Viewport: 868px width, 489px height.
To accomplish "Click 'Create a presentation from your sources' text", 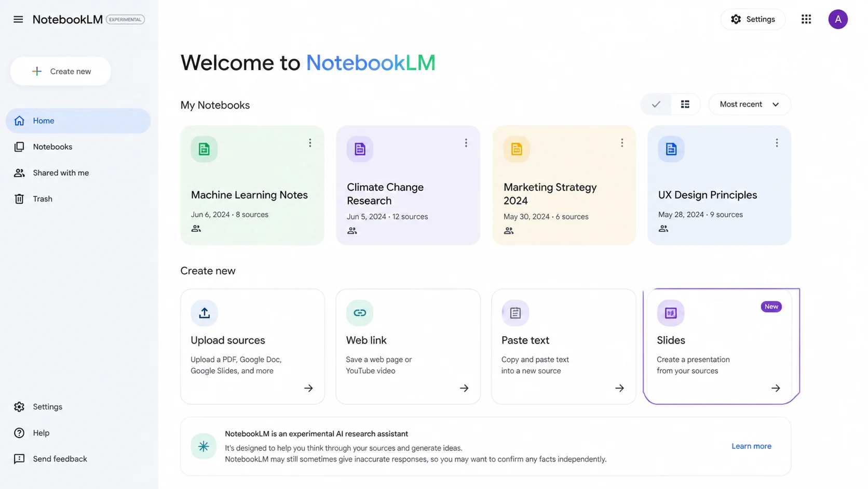I will (x=693, y=365).
